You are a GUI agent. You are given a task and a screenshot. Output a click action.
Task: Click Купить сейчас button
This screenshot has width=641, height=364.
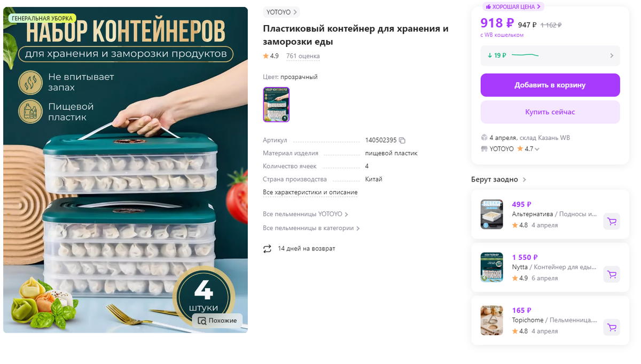click(550, 112)
